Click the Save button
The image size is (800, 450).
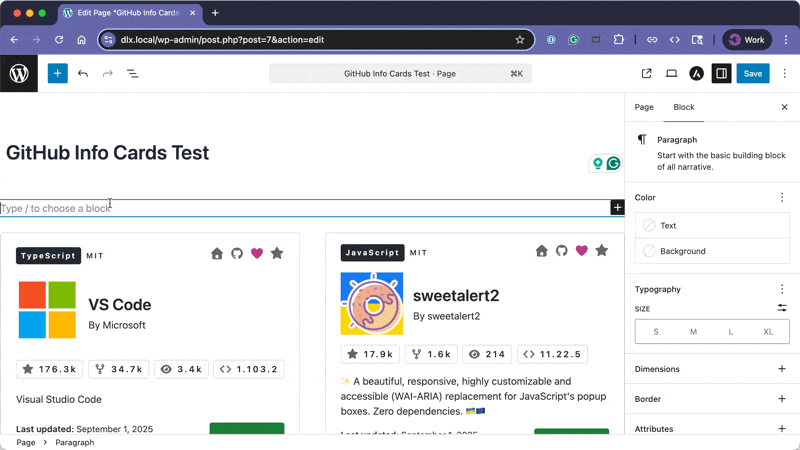753,73
